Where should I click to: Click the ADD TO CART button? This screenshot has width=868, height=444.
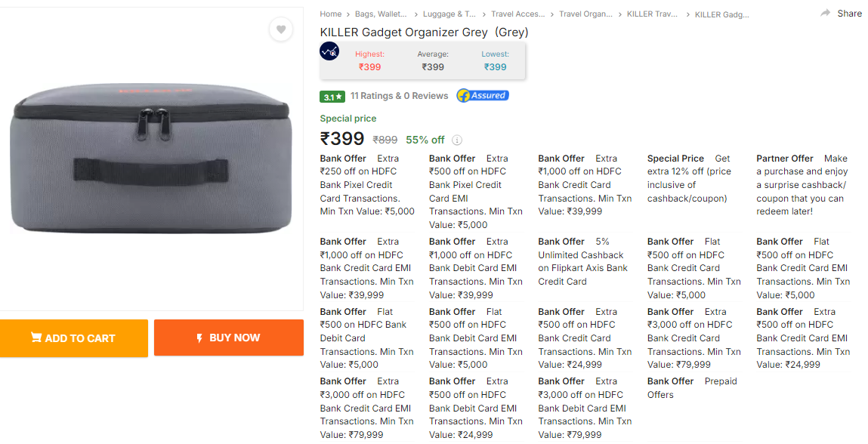coord(73,338)
